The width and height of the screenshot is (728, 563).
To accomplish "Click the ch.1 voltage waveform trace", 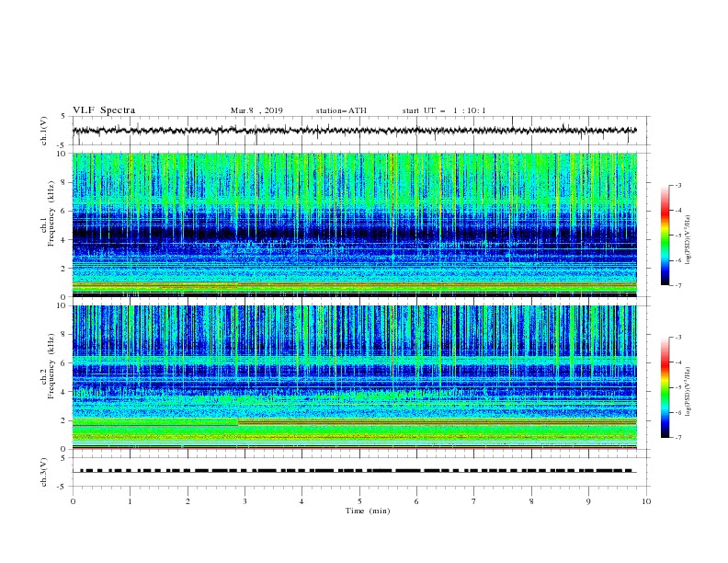I will (354, 131).
